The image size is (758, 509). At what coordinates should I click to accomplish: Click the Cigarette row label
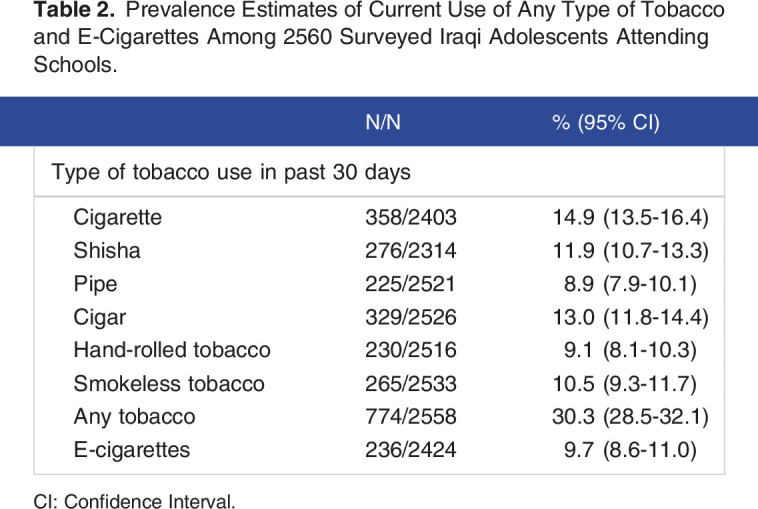118,217
